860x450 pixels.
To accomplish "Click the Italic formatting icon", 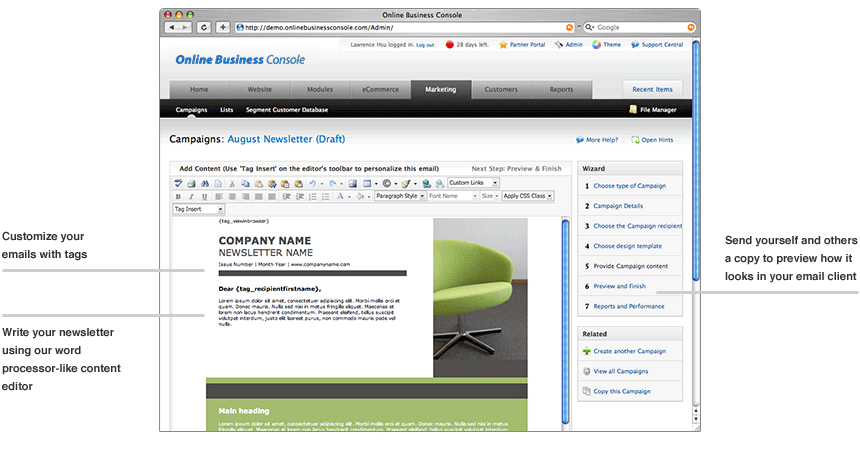I will (191, 197).
